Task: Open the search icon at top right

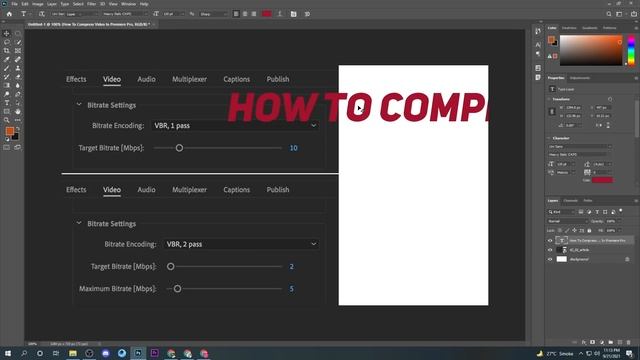Action: (x=609, y=14)
